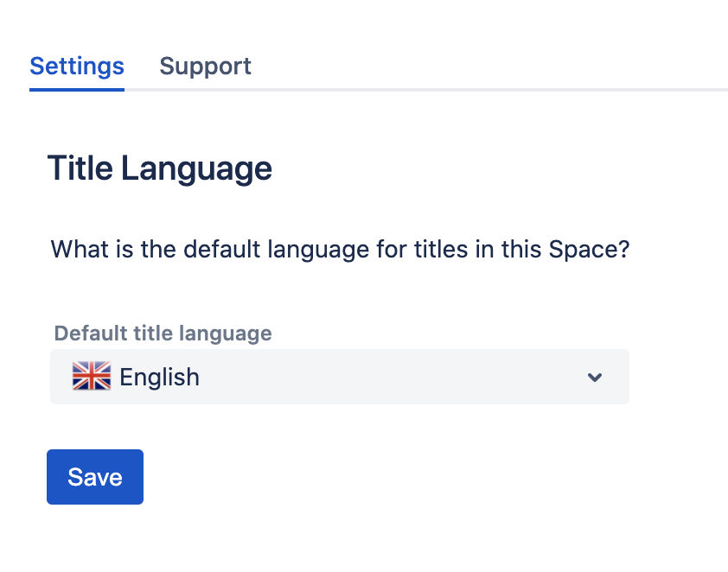Click the word Title in the heading
Screen dimensions: 728x572
[x=80, y=168]
